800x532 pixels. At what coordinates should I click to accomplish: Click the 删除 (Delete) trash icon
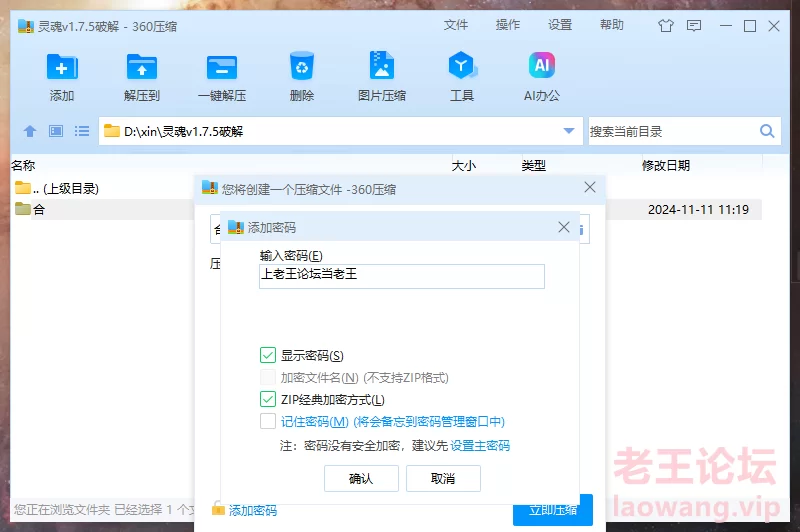tap(302, 66)
